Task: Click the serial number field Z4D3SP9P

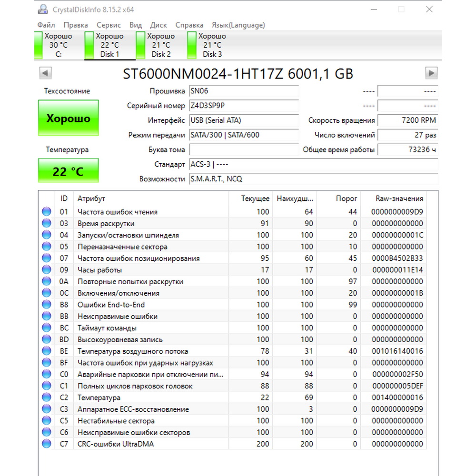Action: pos(244,106)
